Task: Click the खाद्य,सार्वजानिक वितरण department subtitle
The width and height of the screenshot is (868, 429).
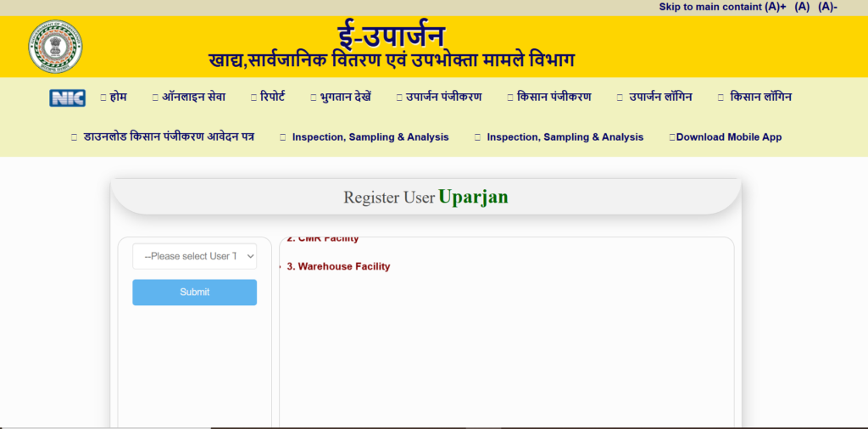Action: pos(392,60)
